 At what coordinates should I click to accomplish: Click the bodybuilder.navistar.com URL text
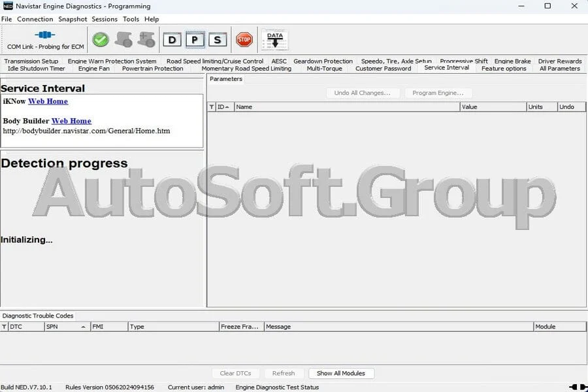(87, 131)
